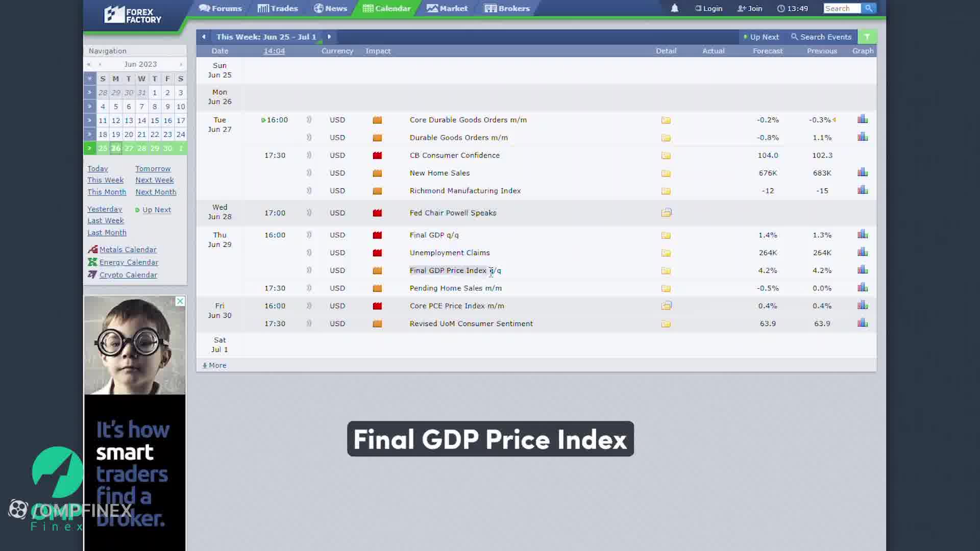Toggle sound alert for Core PCE Price Index
980x551 pixels.
click(x=309, y=306)
